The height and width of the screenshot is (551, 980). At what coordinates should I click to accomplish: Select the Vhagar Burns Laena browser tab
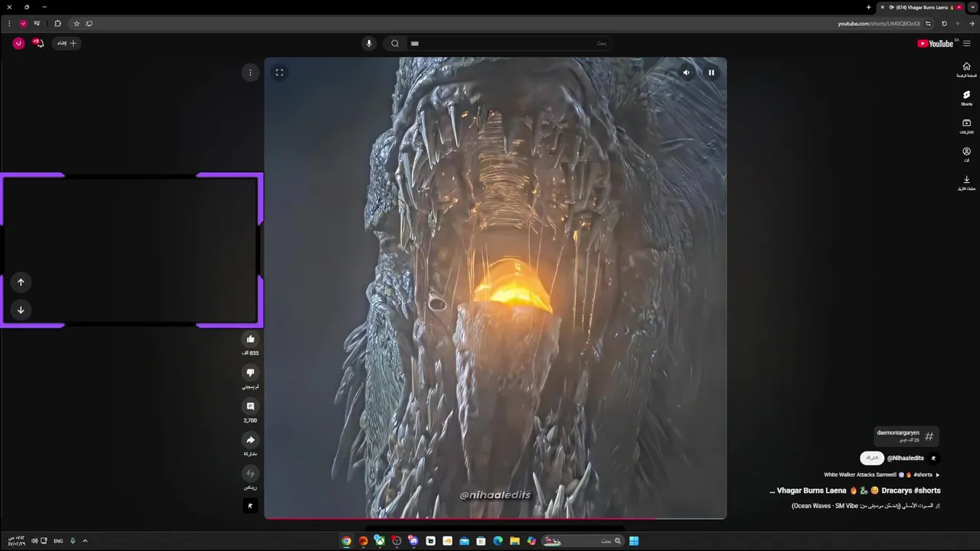923,7
